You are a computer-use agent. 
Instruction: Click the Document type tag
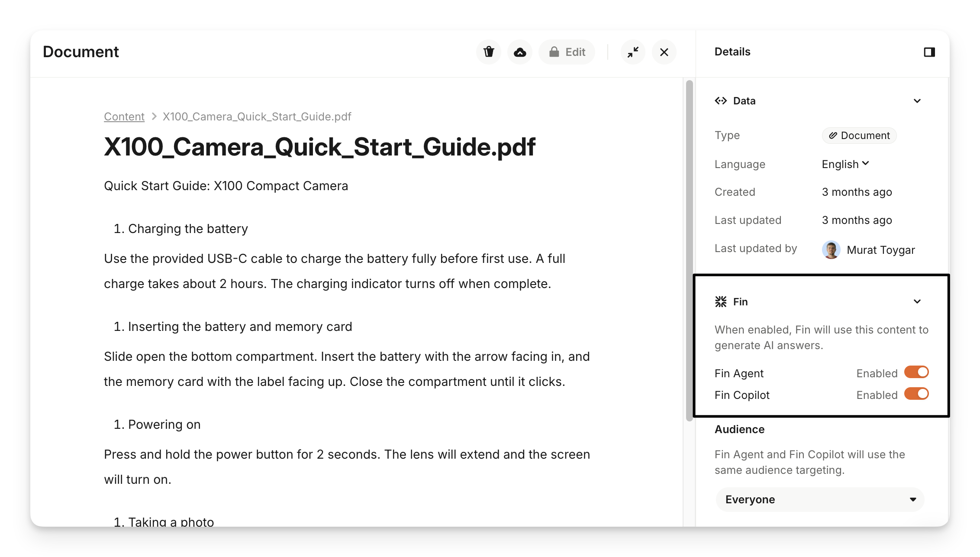click(859, 136)
